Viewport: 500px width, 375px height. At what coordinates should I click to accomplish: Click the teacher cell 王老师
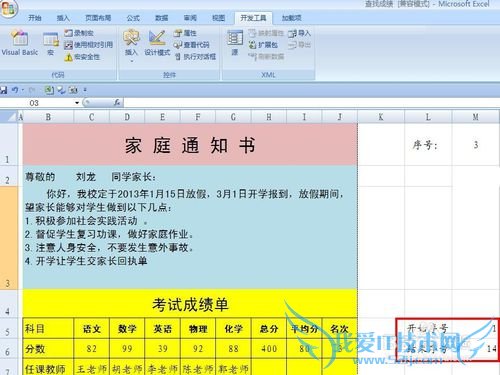[91, 368]
